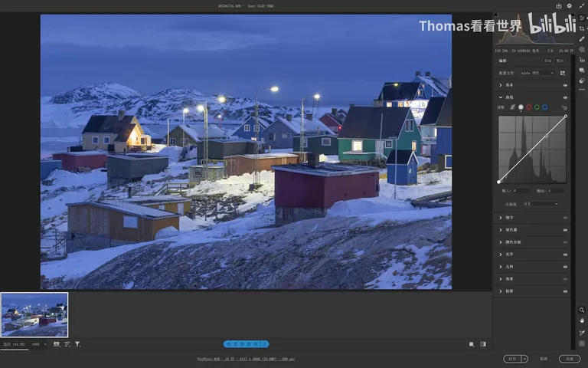Click the shadow clipping warning on histogram
This screenshot has height=368, width=588.
pos(496,15)
